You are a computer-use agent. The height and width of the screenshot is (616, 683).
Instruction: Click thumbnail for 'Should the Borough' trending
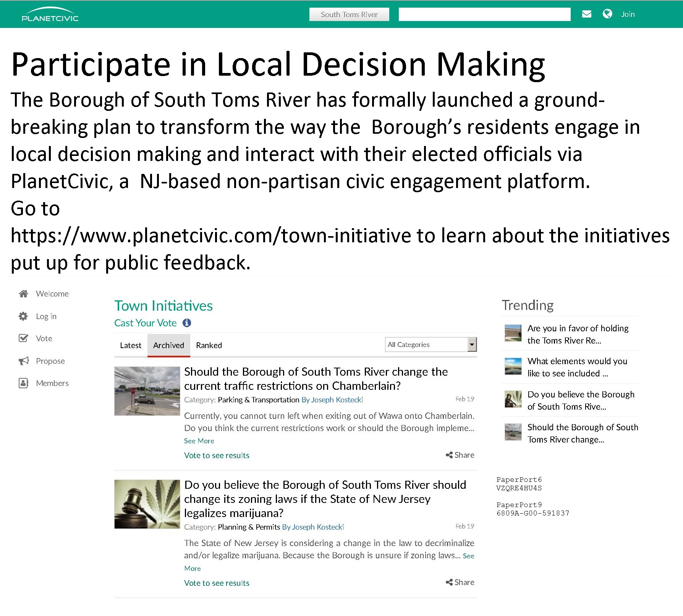pyautogui.click(x=513, y=432)
